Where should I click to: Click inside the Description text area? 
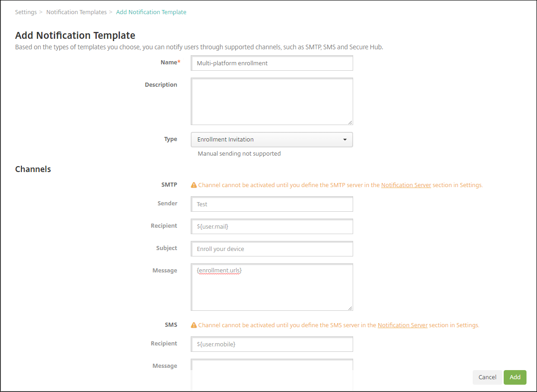coord(271,101)
